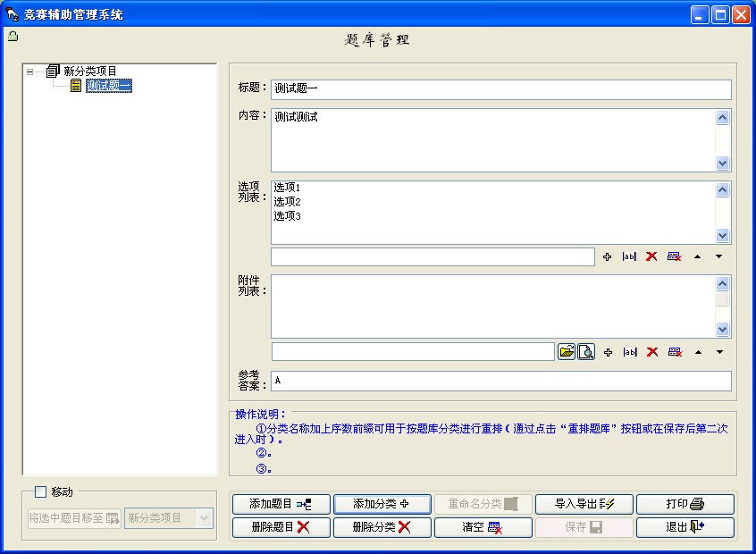This screenshot has height=554, width=756.
Task: Select the 测试题一 tree item
Action: pyautogui.click(x=109, y=86)
